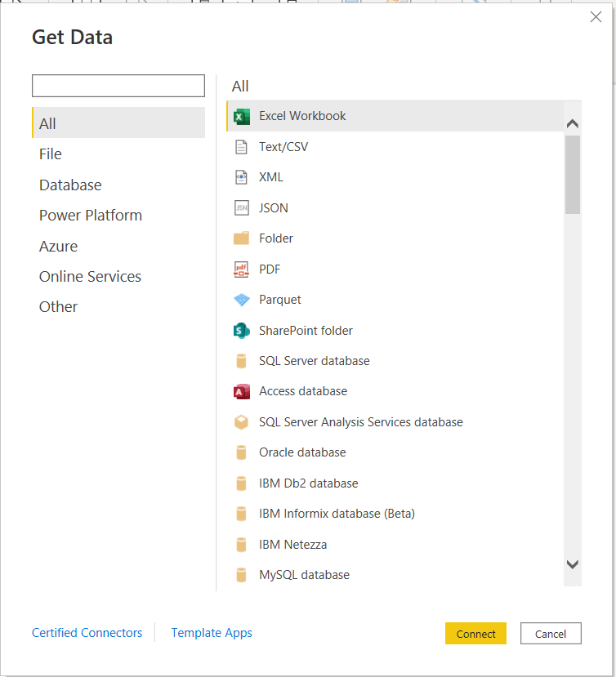Pick the JSON connector icon
Viewport: 616px width, 677px height.
(x=242, y=207)
